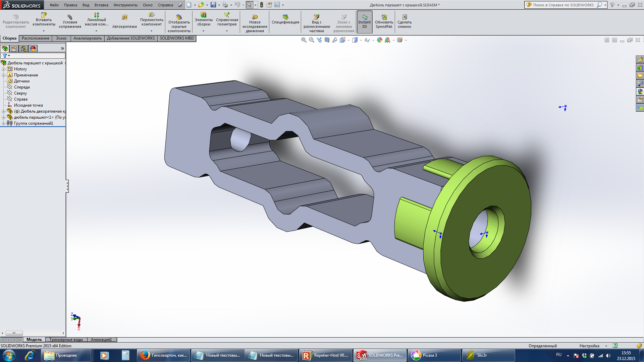Switch to the Анализировать tab
This screenshot has height=362, width=644.
pyautogui.click(x=87, y=38)
